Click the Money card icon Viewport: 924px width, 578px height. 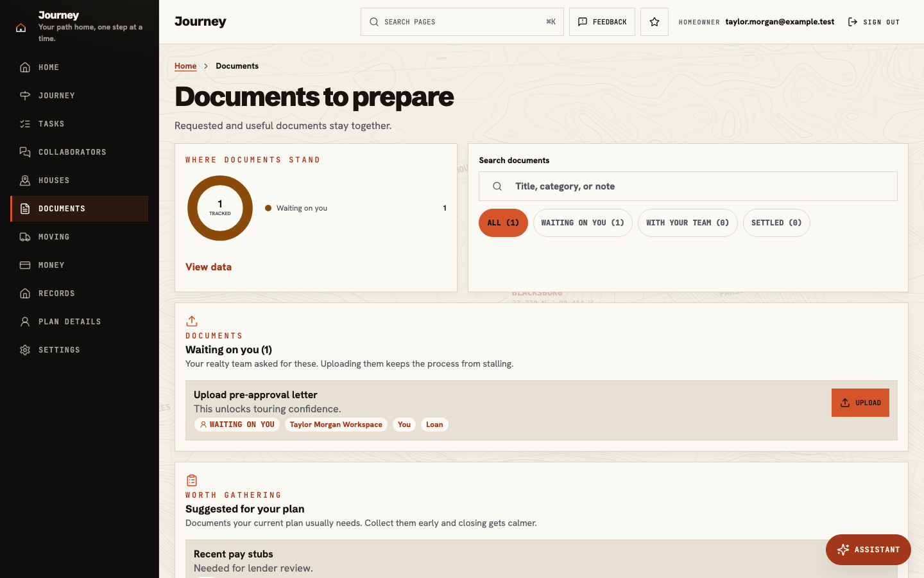[x=25, y=265]
